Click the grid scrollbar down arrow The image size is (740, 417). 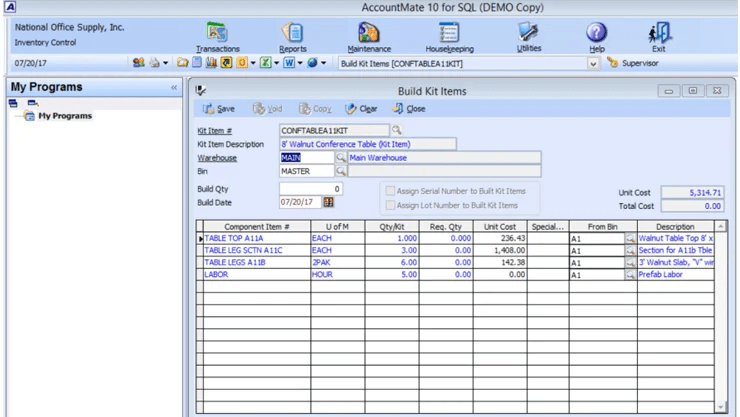720,407
